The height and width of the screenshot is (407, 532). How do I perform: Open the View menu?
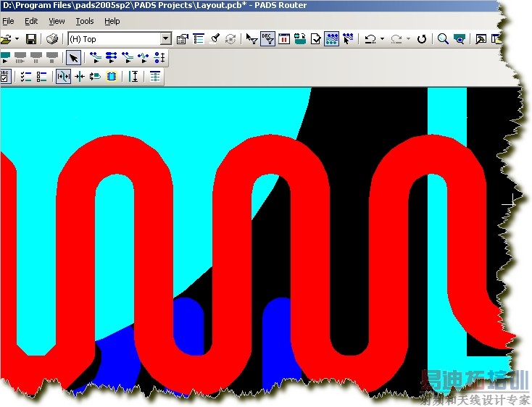coord(57,21)
